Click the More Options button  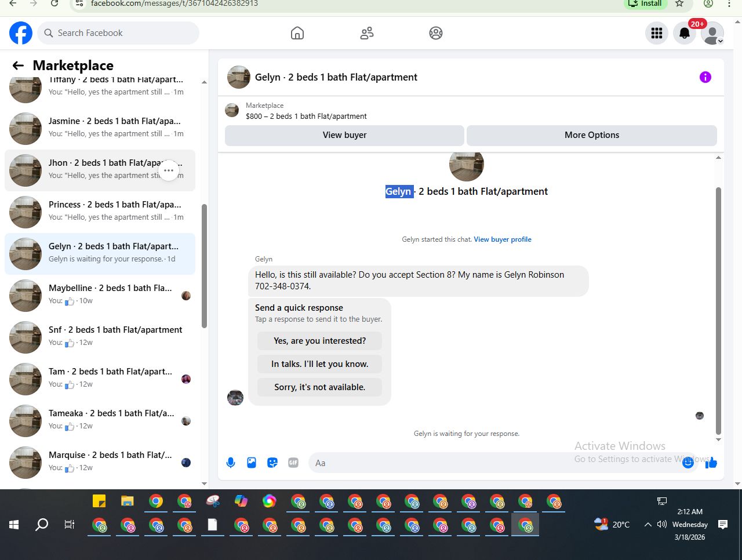pyautogui.click(x=592, y=135)
